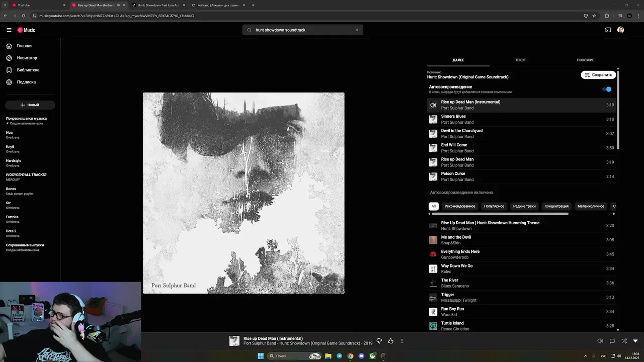Collapse the player page with down arrow
The width and height of the screenshot is (644, 362).
tap(635, 341)
